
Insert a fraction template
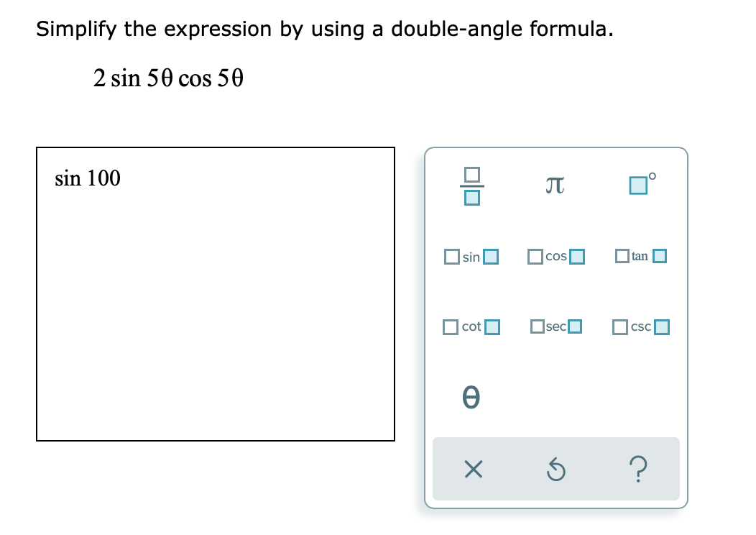click(x=471, y=184)
